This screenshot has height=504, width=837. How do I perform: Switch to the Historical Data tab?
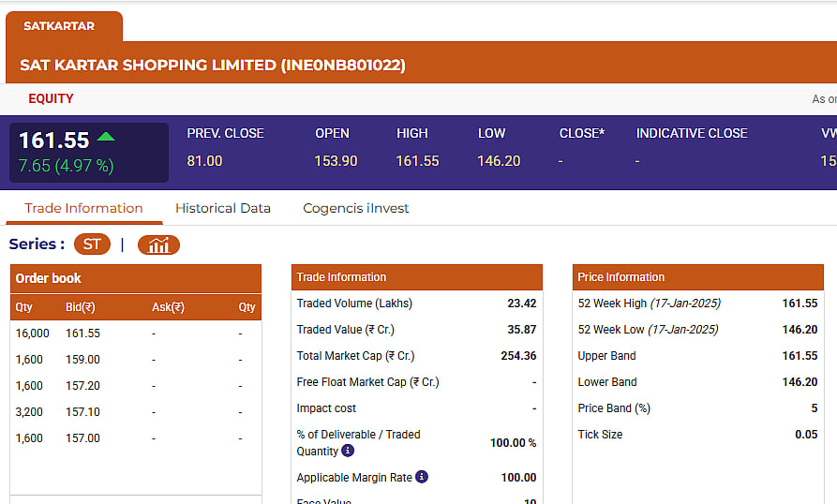click(223, 208)
